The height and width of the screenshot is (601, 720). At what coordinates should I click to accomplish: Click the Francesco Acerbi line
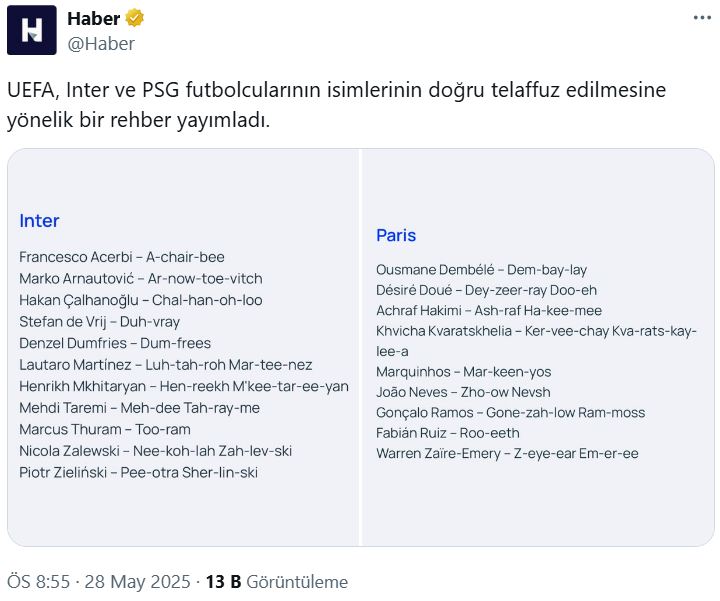click(122, 257)
